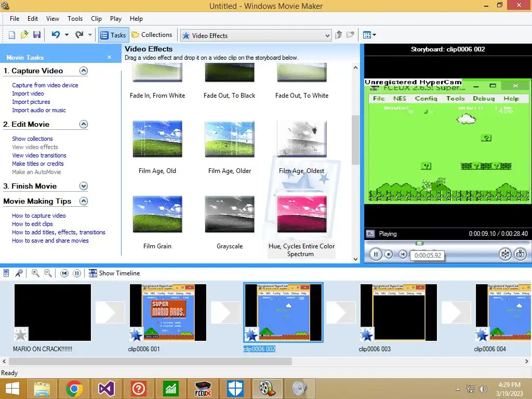Screen dimensions: 532x399
Task: Select the Film Age, Oldest effect thumbnail
Action: 302,139
